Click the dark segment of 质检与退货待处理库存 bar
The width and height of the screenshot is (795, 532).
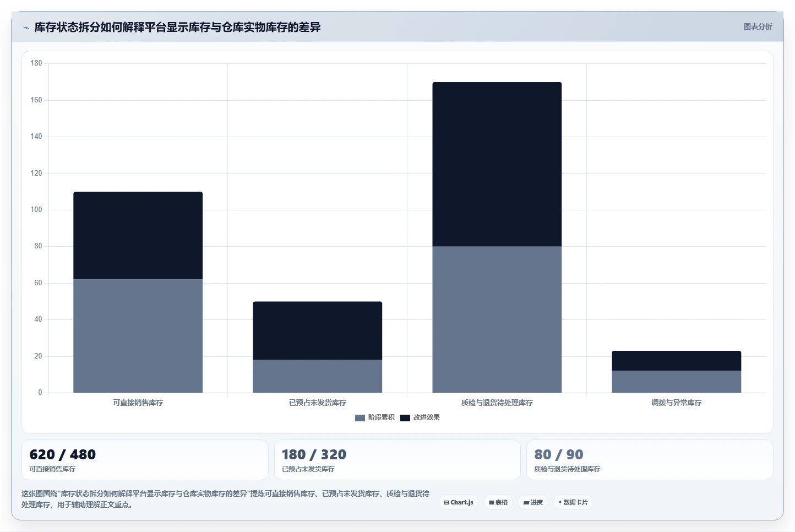point(497,164)
